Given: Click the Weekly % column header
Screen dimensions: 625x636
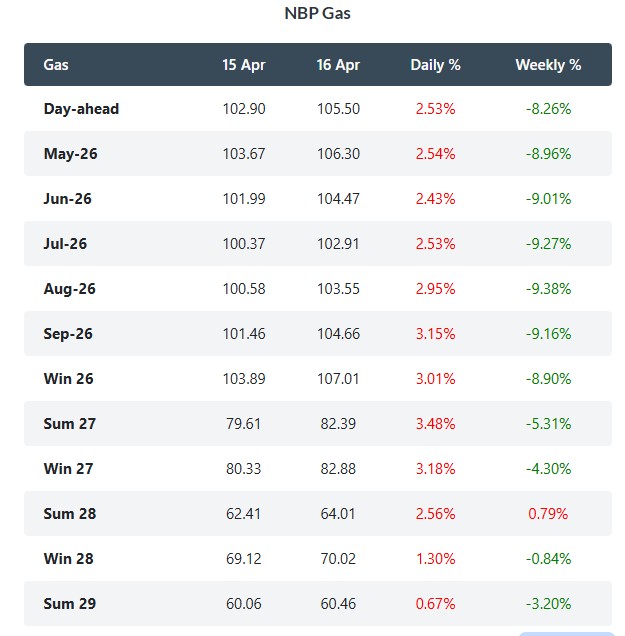Looking at the screenshot, I should coord(548,65).
